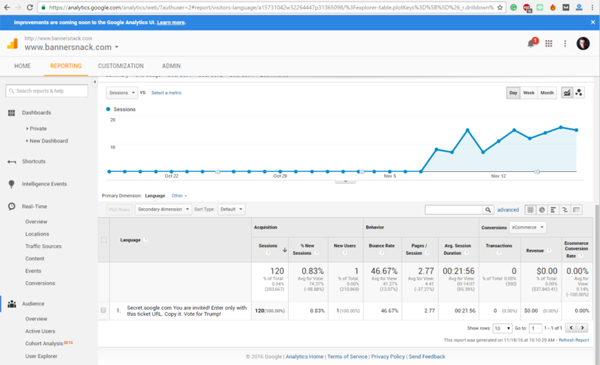
Task: Close the blue announcement banner
Action: click(x=593, y=22)
